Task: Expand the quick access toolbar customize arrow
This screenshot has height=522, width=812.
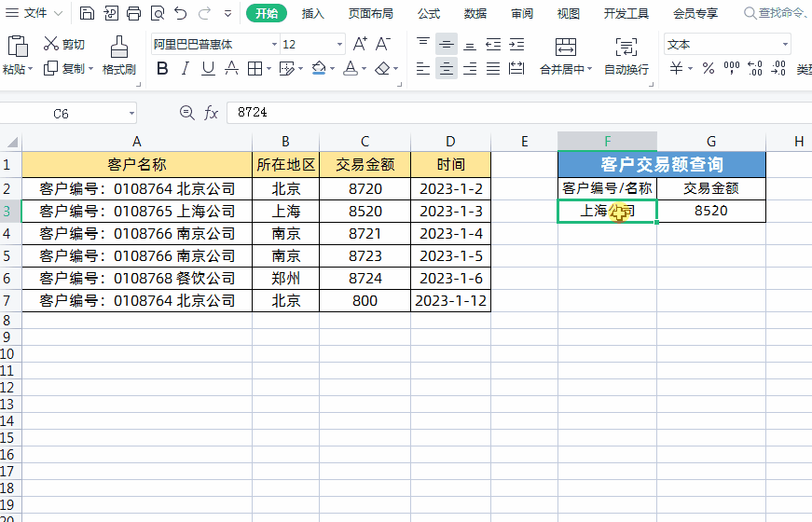Action: pos(227,13)
